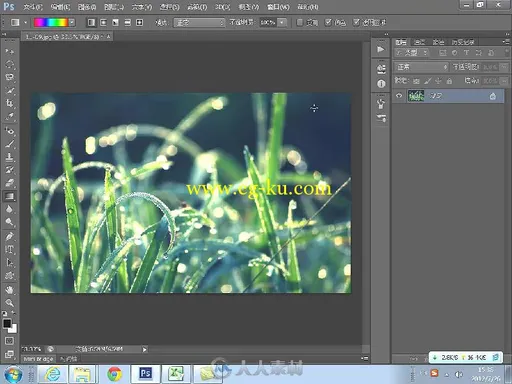Hide the Background layer eye icon
The width and height of the screenshot is (512, 384).
399,96
